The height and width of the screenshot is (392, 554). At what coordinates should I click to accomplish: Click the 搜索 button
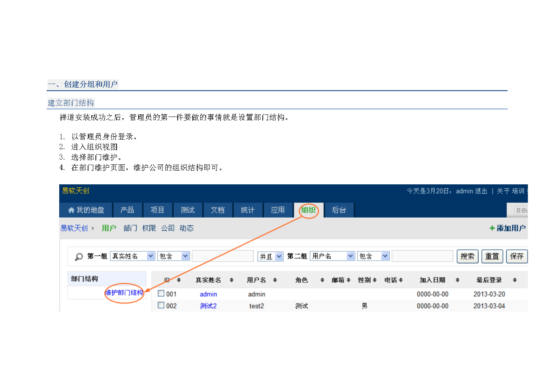(x=467, y=256)
